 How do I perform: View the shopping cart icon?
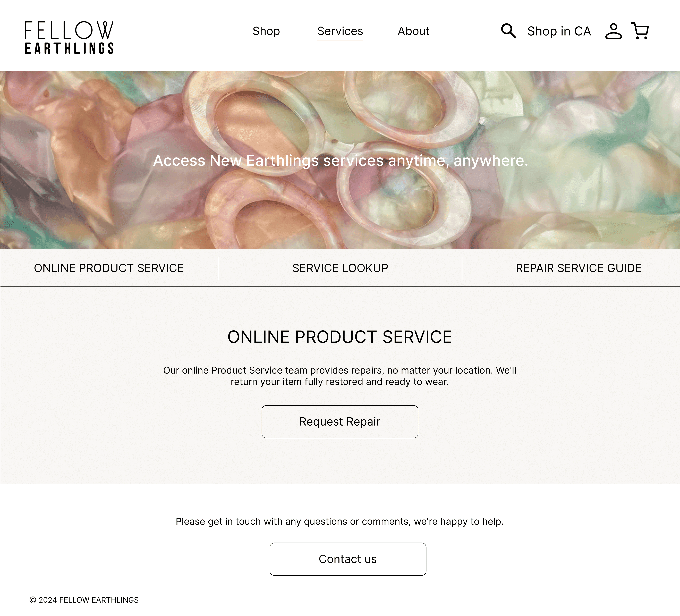pyautogui.click(x=640, y=31)
